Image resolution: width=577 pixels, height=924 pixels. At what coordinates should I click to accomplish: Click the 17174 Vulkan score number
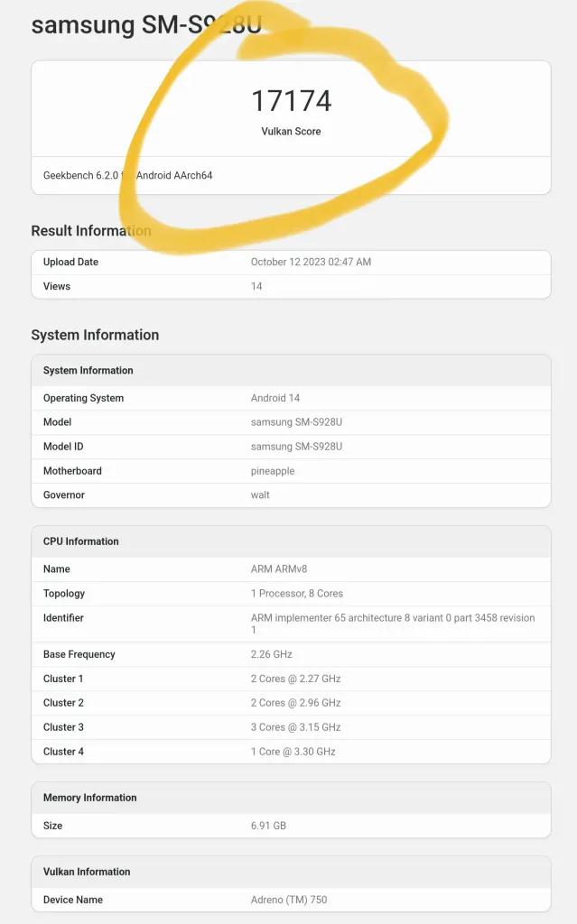point(292,101)
